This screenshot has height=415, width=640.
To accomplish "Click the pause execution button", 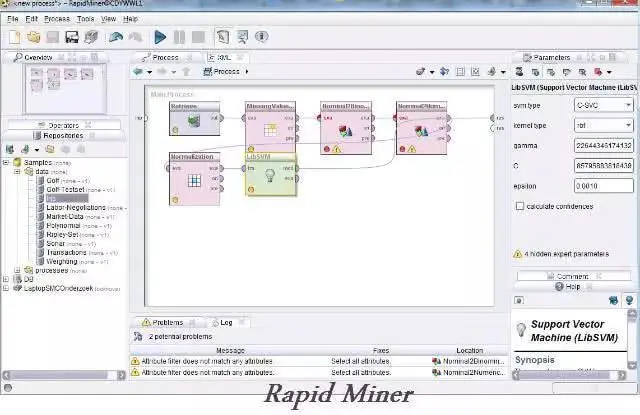I will click(x=179, y=37).
